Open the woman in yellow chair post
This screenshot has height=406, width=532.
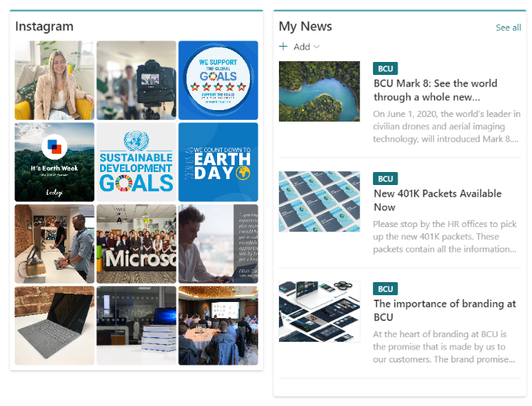(x=54, y=80)
